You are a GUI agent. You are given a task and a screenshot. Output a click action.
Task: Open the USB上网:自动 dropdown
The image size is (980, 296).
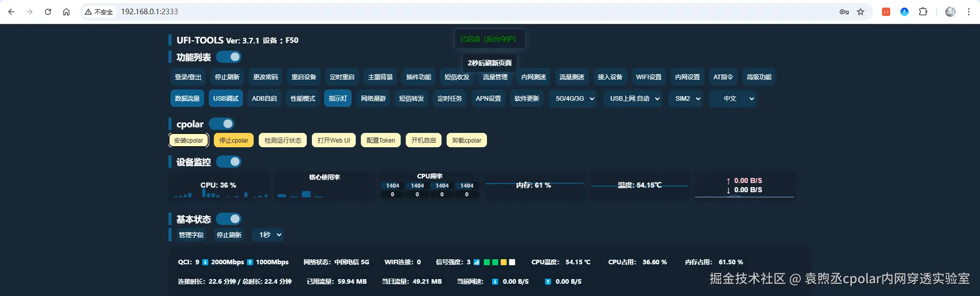pyautogui.click(x=634, y=98)
